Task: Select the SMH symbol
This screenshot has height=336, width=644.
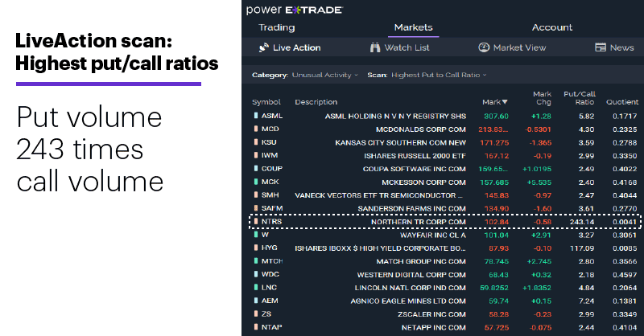Action: click(x=270, y=195)
